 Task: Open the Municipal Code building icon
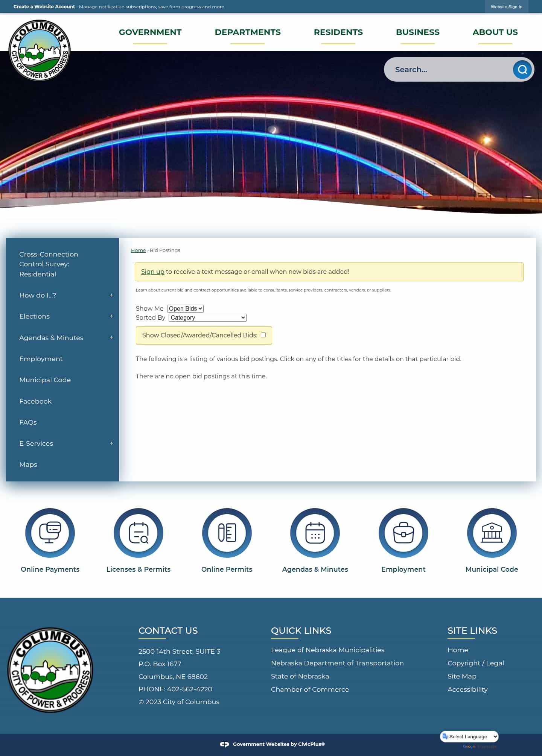click(492, 533)
